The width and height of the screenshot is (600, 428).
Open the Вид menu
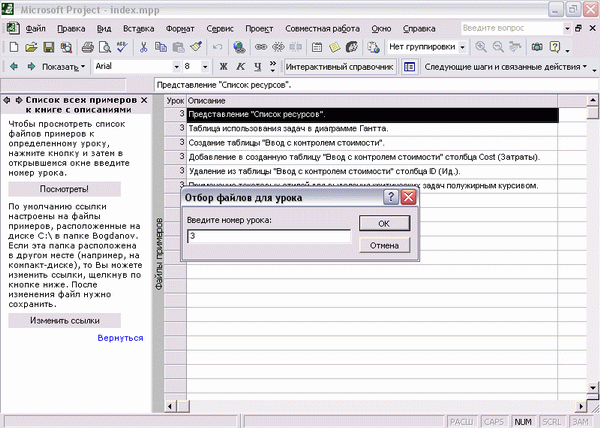click(104, 29)
